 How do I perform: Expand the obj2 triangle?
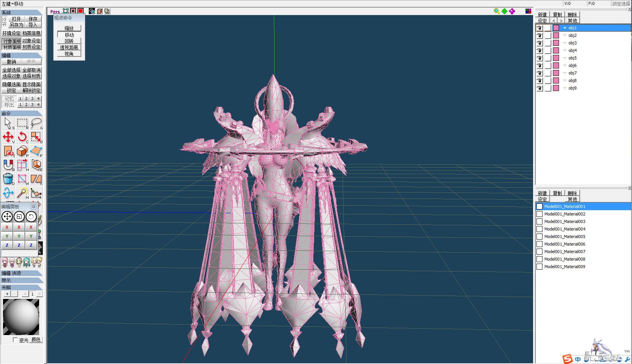click(x=565, y=35)
